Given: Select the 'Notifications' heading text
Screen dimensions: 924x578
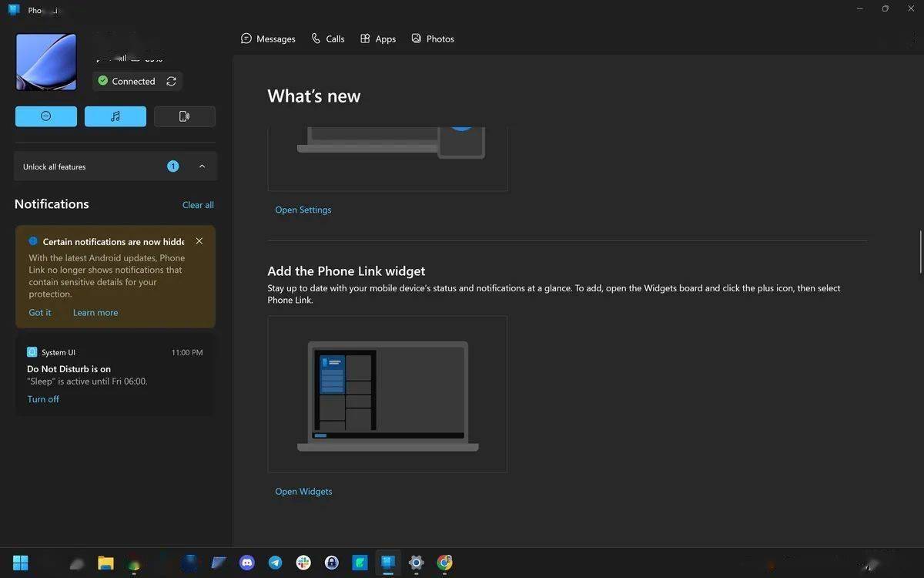Looking at the screenshot, I should pyautogui.click(x=52, y=204).
